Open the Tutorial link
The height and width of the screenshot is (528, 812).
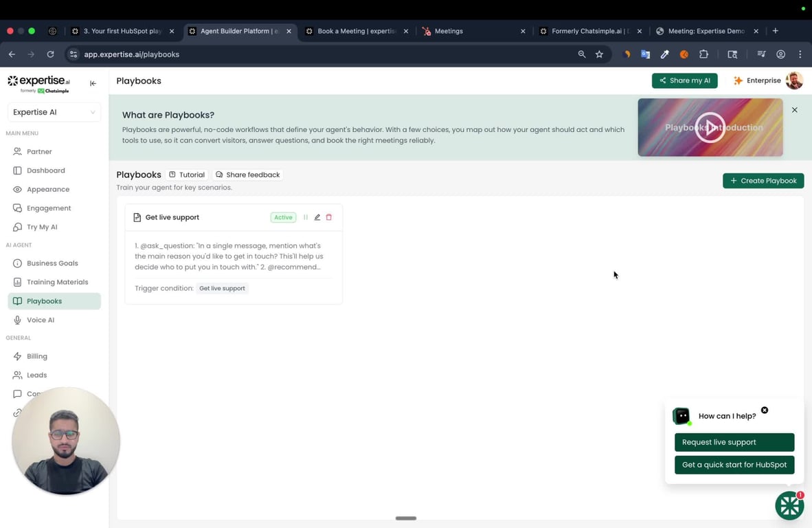click(186, 175)
